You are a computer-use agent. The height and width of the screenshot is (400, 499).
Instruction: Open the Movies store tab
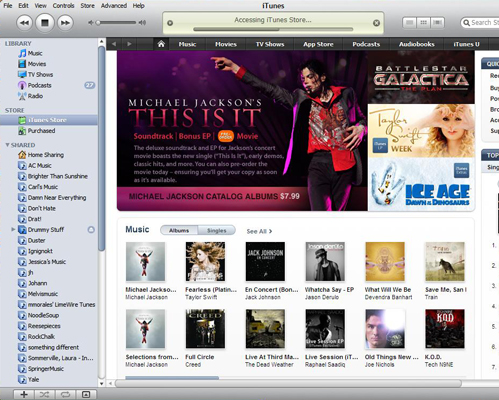[226, 44]
